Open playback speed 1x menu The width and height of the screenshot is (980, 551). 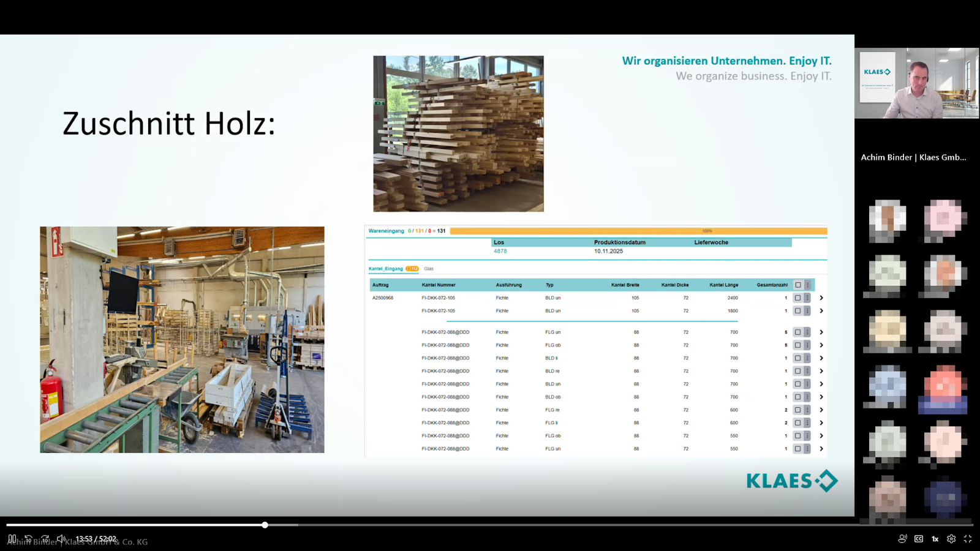[x=935, y=539]
